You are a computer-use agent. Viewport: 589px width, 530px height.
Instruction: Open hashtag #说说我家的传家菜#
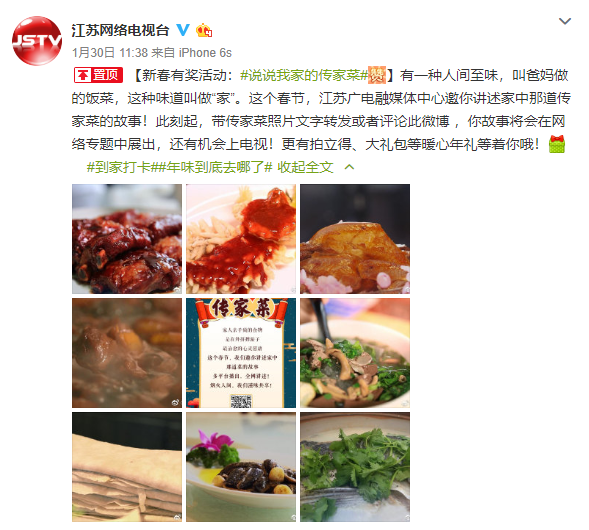point(304,75)
